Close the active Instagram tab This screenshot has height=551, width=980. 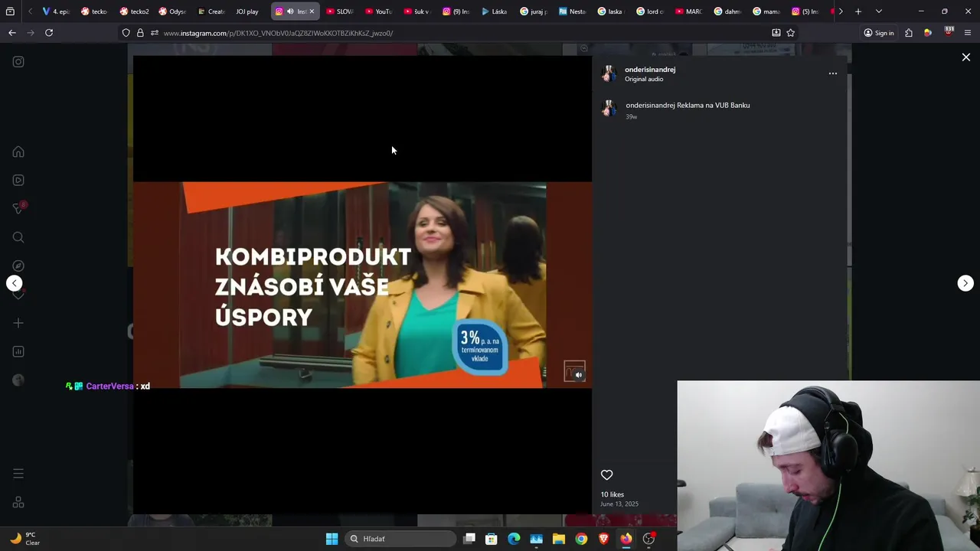312,11
